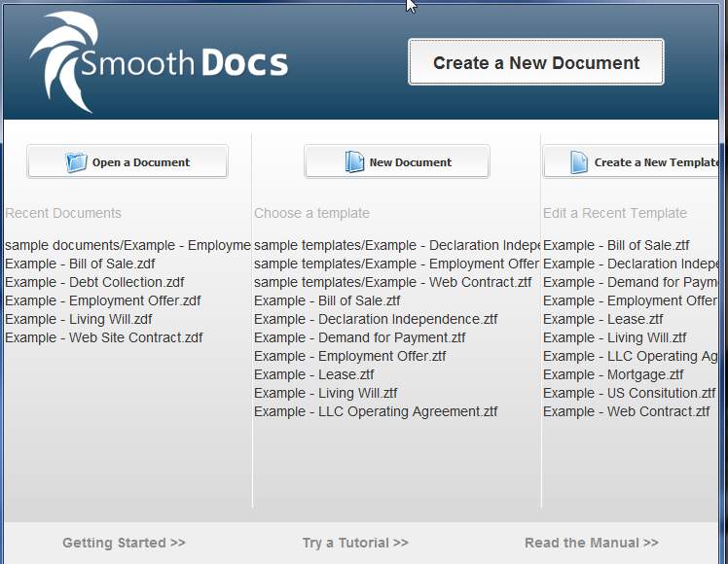Viewport: 728px width, 564px height.
Task: Choose template sample templates/Example - Declaration Indepe
Action: [397, 245]
